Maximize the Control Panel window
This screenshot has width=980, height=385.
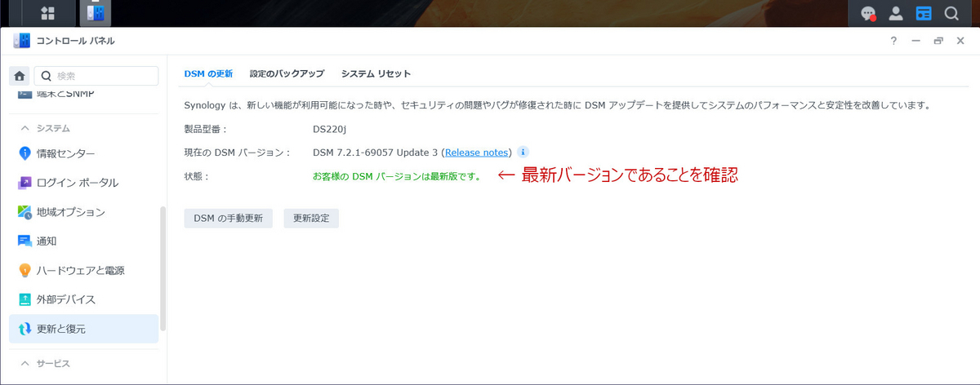coord(938,40)
